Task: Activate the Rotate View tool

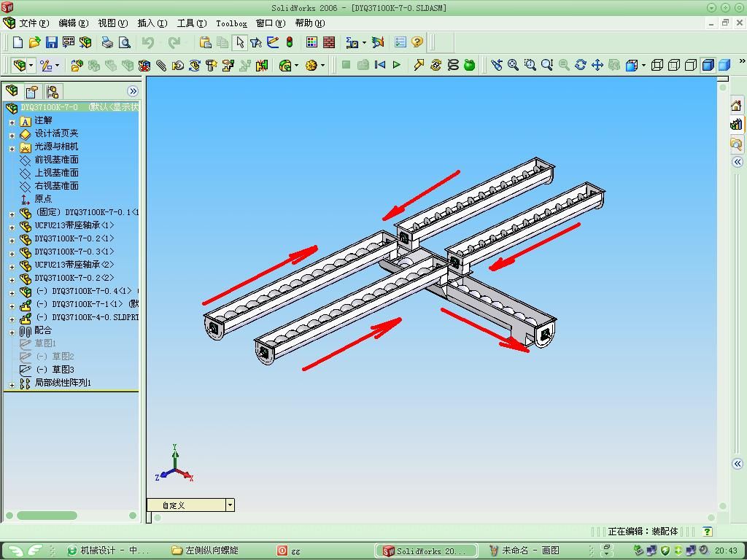Action: pyautogui.click(x=581, y=65)
